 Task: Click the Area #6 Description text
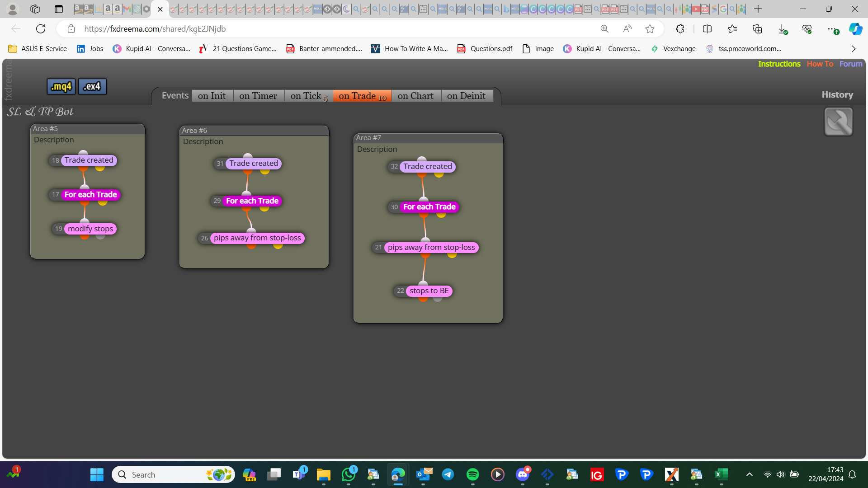click(203, 141)
